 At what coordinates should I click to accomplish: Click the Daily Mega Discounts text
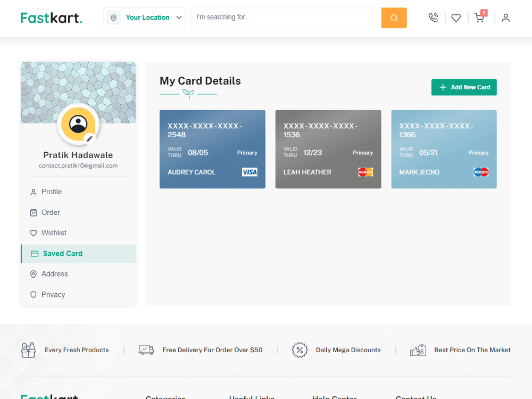(x=348, y=350)
